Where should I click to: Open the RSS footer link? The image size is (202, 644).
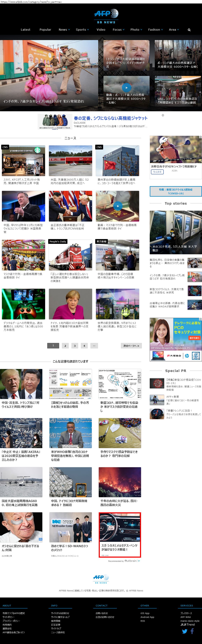click(x=143, y=621)
